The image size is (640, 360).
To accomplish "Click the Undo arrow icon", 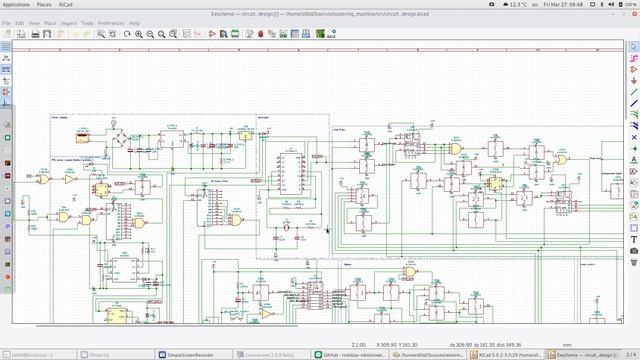I will pyautogui.click(x=76, y=34).
